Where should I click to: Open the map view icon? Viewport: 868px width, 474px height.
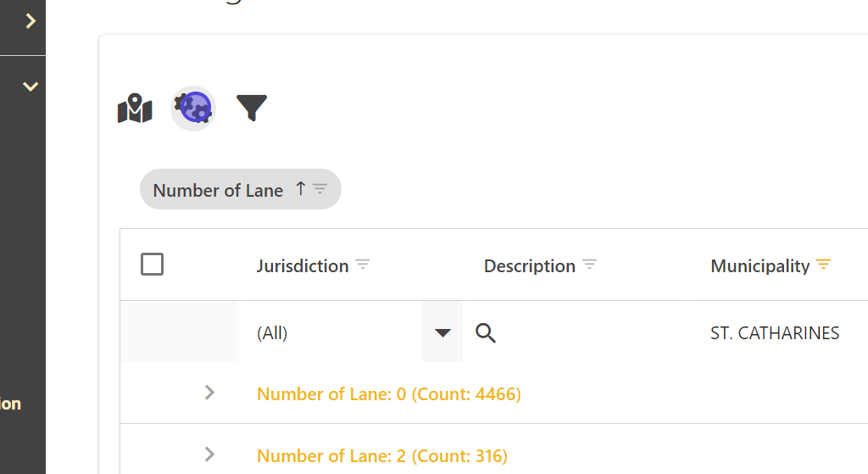135,109
